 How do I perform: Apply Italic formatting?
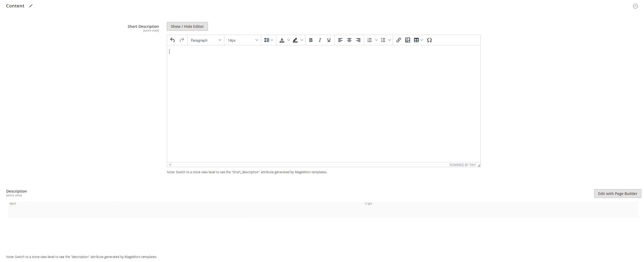pos(320,40)
